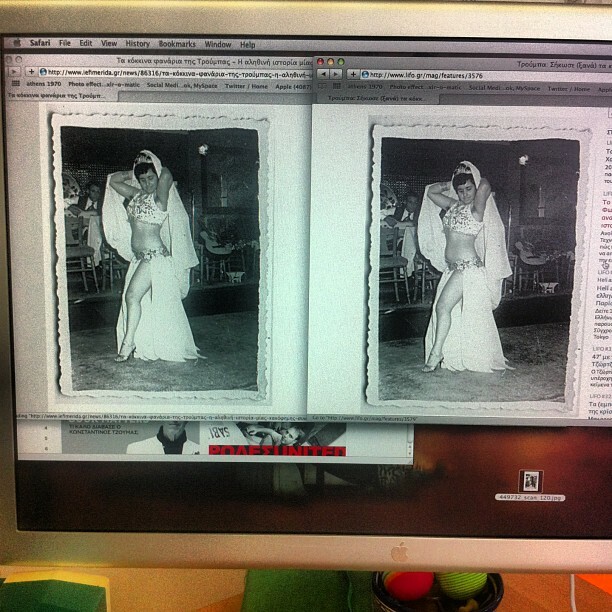612x612 pixels.
Task: Open the 'Apple (4087)' bookmark
Action: pos(293,86)
